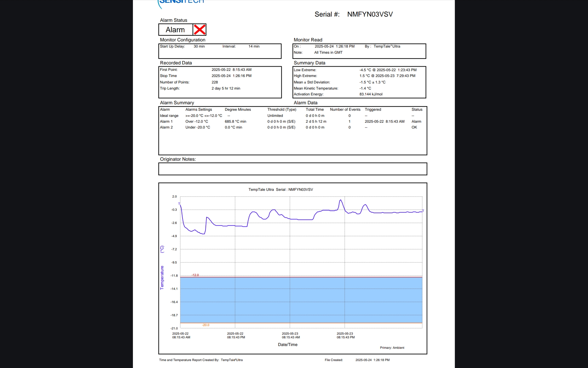The width and height of the screenshot is (588, 368).
Task: Click the x-axis label 2025-05-23 08:15:43 PM
Action: coord(345,335)
